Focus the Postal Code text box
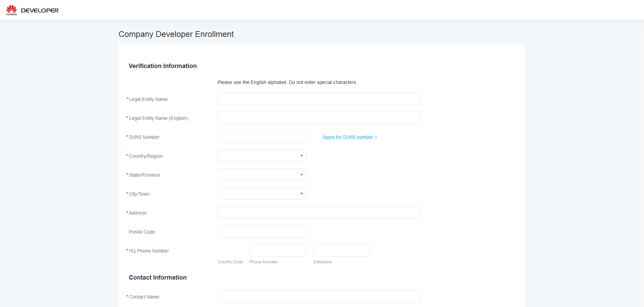This screenshot has width=644, height=307. click(x=264, y=232)
